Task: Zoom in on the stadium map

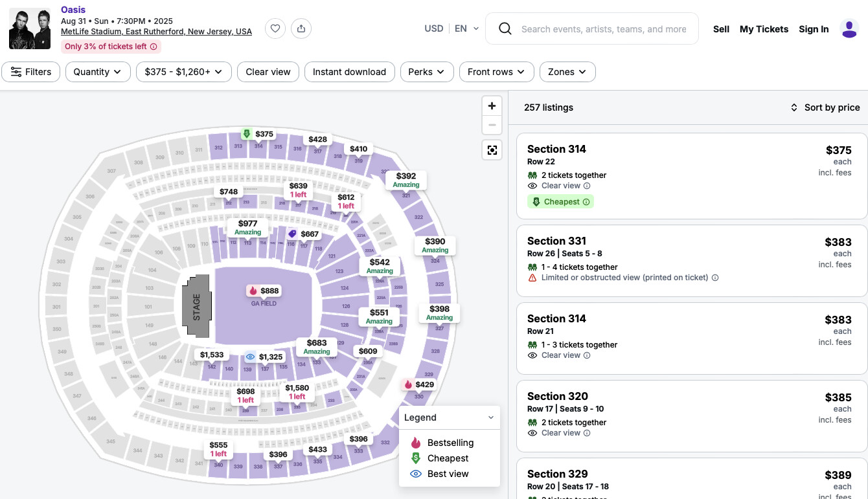Action: [x=492, y=106]
